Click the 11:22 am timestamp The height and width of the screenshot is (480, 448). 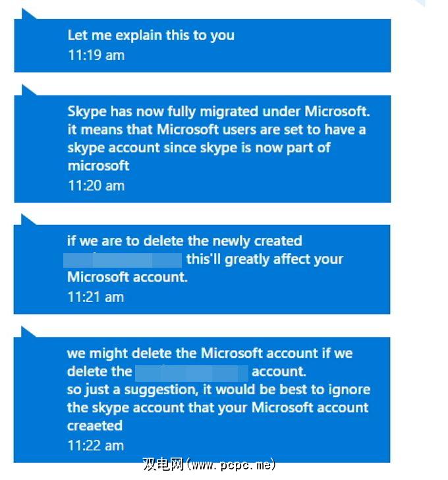tap(96, 446)
